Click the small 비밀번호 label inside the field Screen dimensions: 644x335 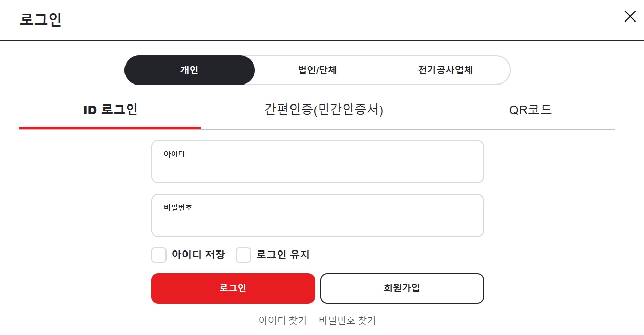point(178,207)
